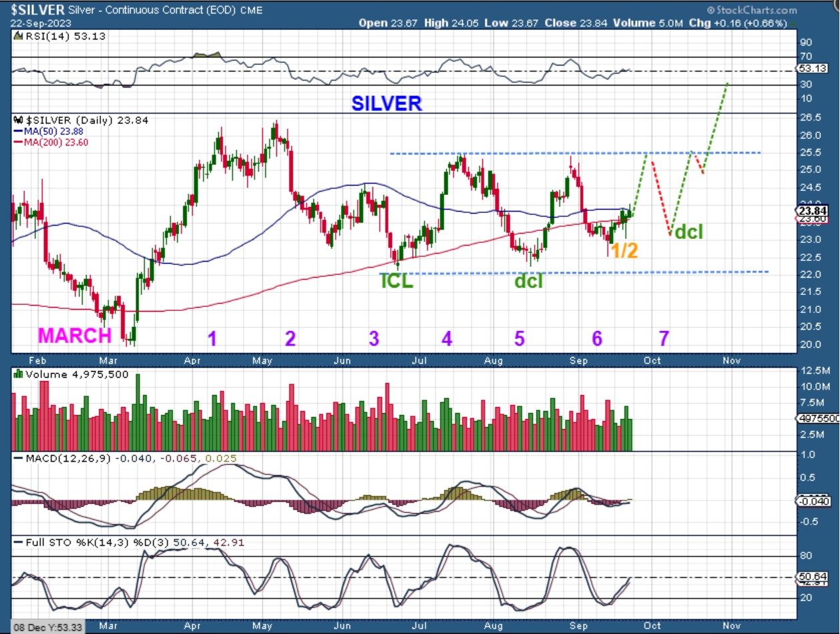Image resolution: width=840 pixels, height=634 pixels.
Task: Click the green ICL low label
Action: coord(397,280)
